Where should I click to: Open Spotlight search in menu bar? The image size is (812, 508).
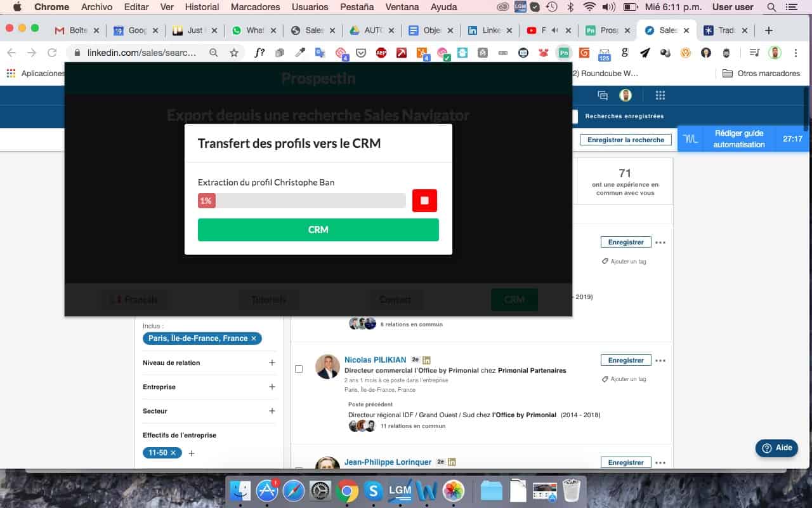pyautogui.click(x=771, y=7)
